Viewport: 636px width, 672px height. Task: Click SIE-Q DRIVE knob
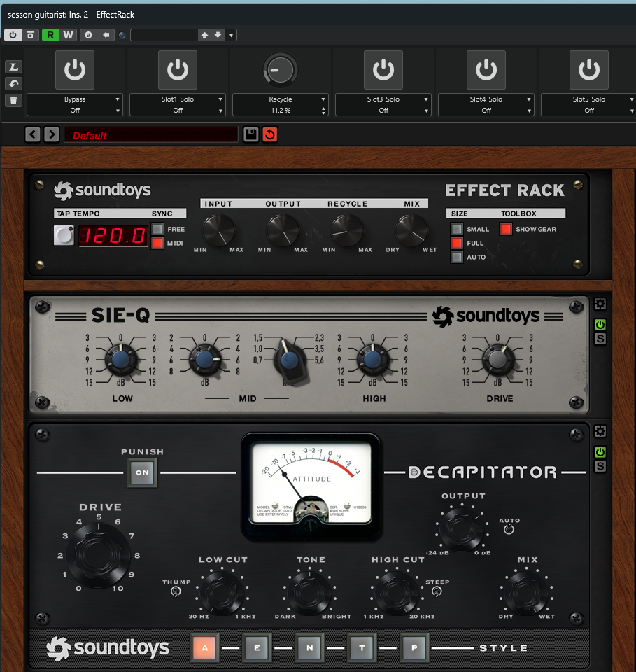[x=497, y=360]
